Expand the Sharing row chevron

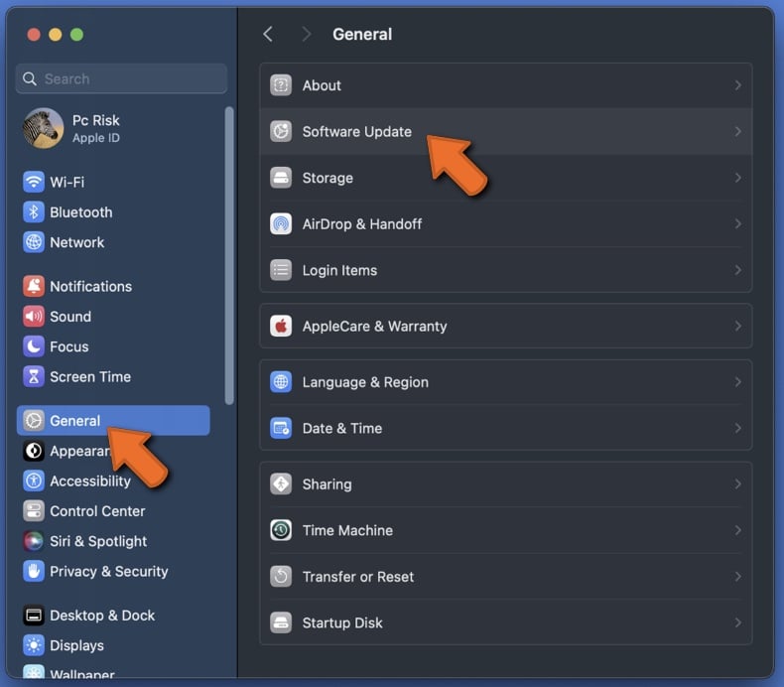(x=737, y=484)
